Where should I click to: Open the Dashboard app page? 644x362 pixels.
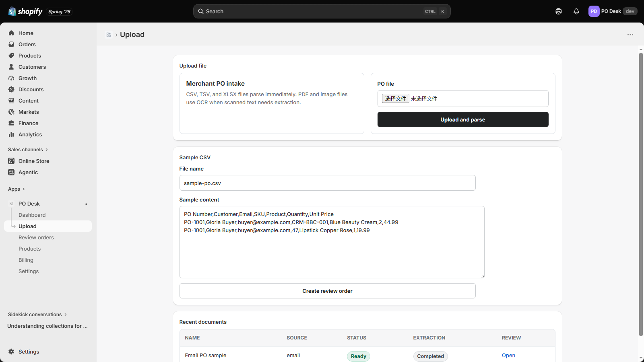(x=32, y=215)
